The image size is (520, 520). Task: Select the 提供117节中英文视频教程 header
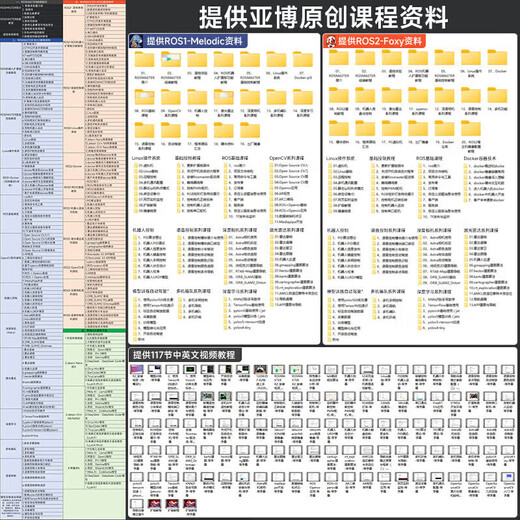[x=185, y=355]
